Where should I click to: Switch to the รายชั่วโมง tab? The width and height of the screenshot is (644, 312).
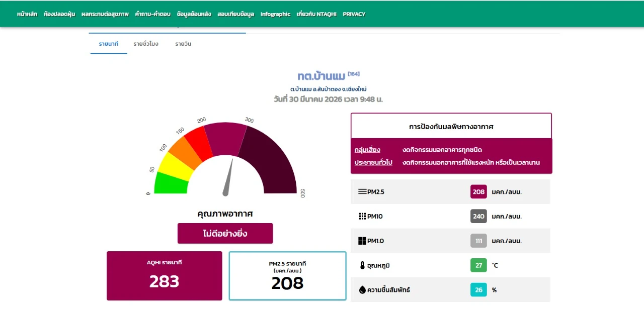click(146, 44)
